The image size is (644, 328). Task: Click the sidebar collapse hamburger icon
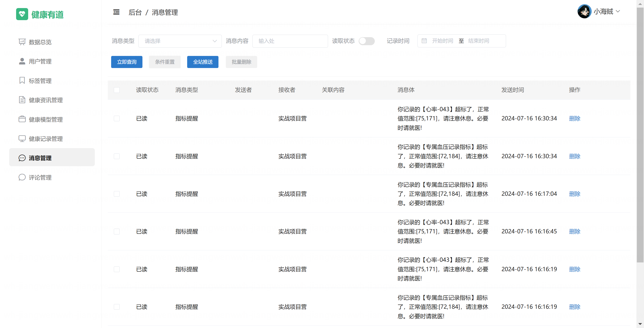coord(116,12)
